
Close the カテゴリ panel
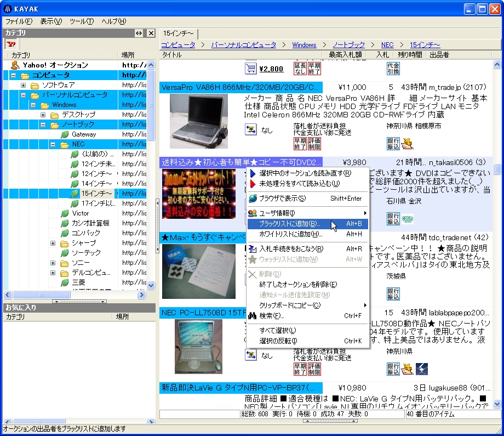(151, 33)
